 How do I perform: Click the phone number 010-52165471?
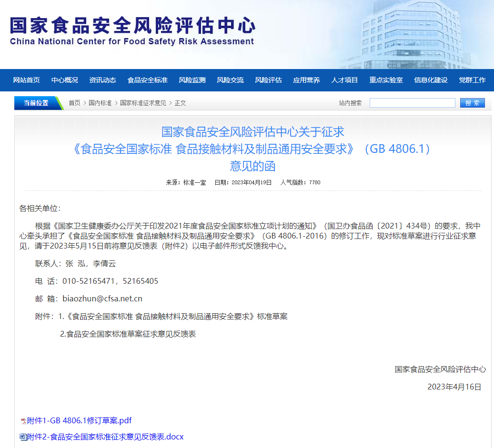pyautogui.click(x=88, y=281)
